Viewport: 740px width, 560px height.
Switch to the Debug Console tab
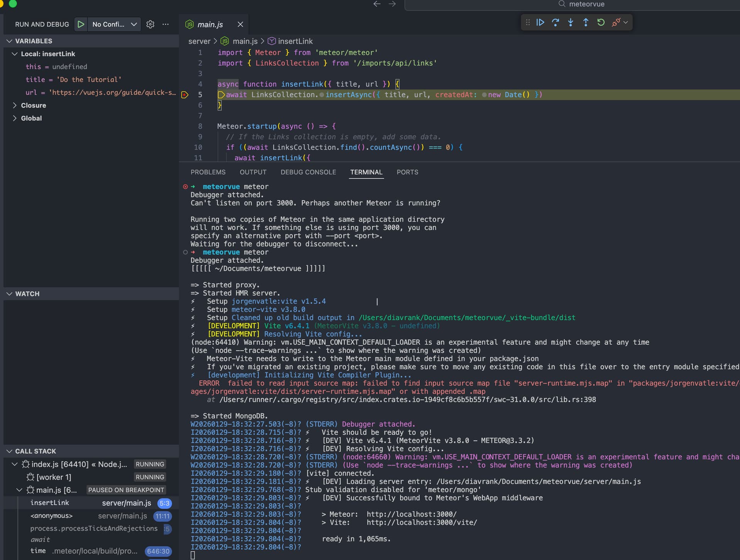click(x=308, y=172)
